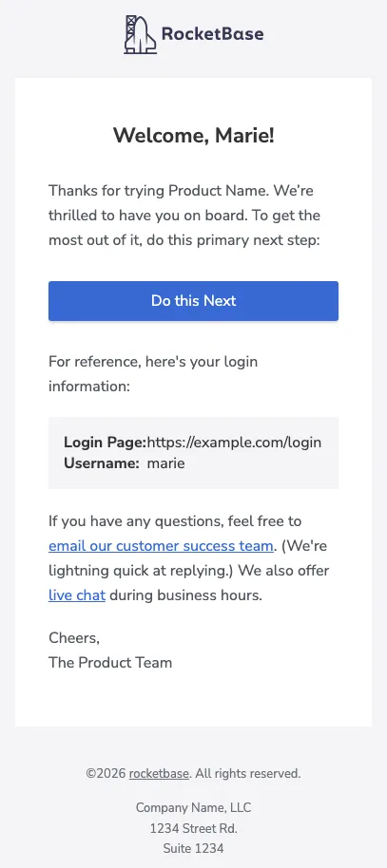Click the Username label
Screen dimensions: 387x868
point(102,462)
